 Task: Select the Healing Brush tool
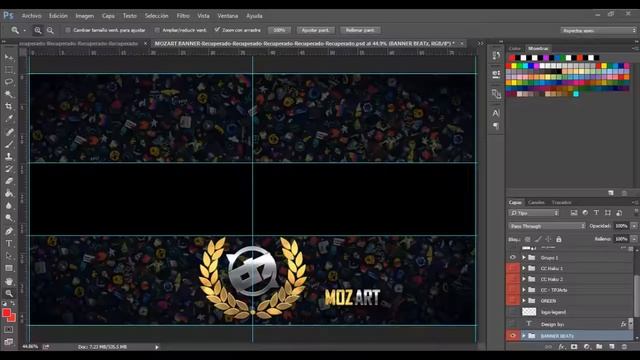coord(9,132)
